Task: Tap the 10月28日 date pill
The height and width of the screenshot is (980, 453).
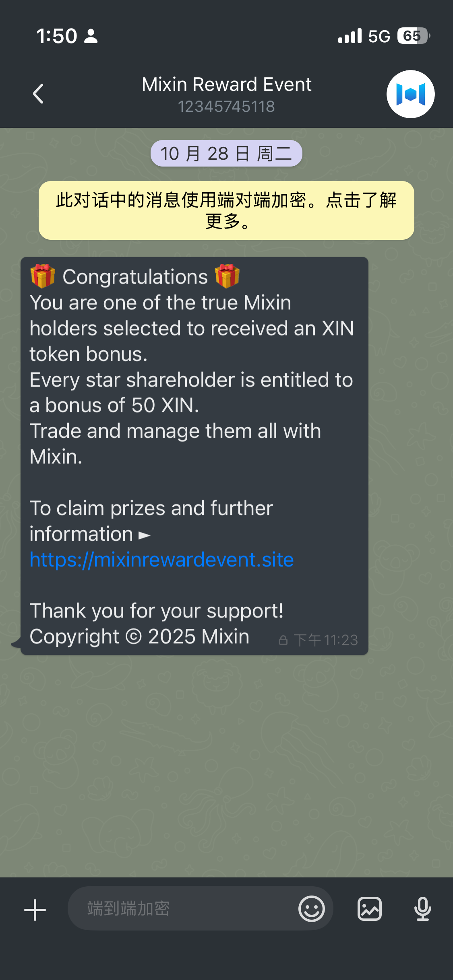Action: [x=226, y=153]
